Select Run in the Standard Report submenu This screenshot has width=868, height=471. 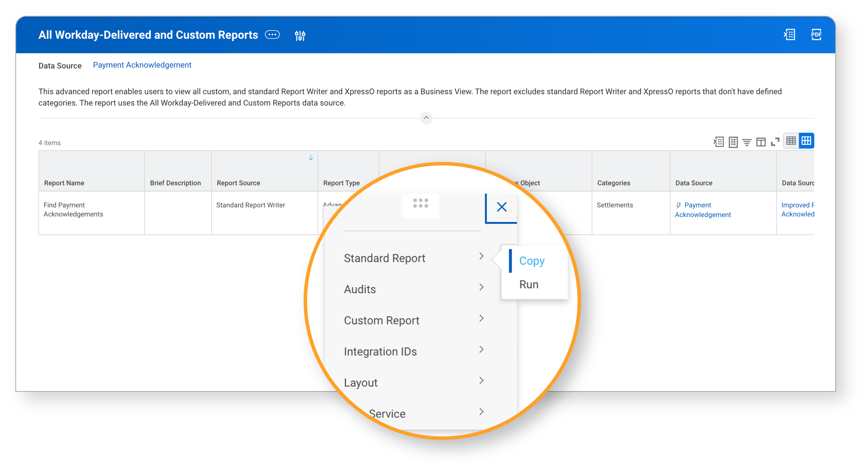(x=529, y=284)
